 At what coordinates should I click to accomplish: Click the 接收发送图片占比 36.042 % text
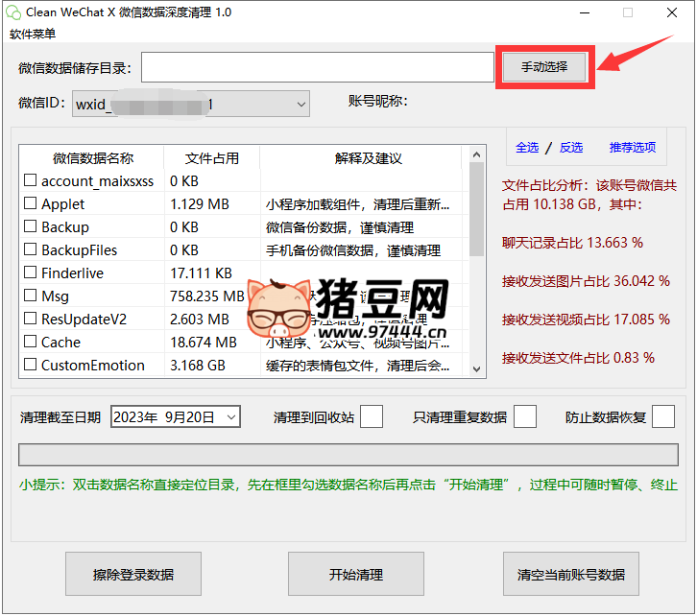586,281
